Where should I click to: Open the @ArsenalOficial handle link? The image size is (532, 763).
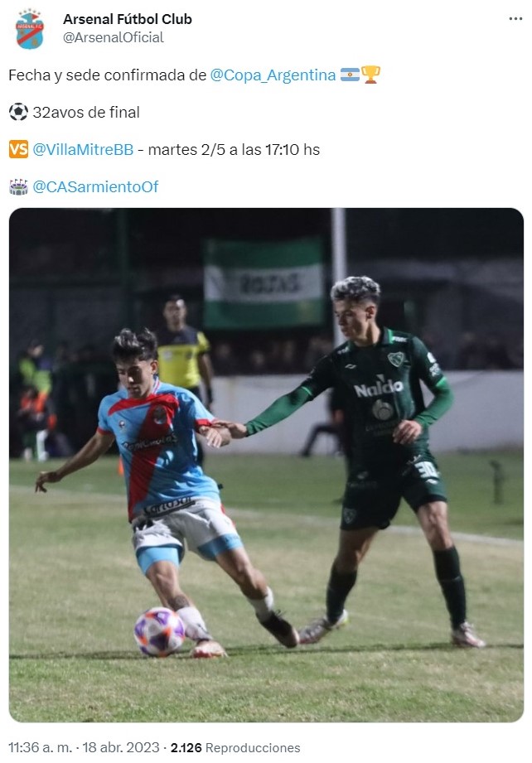(x=114, y=37)
